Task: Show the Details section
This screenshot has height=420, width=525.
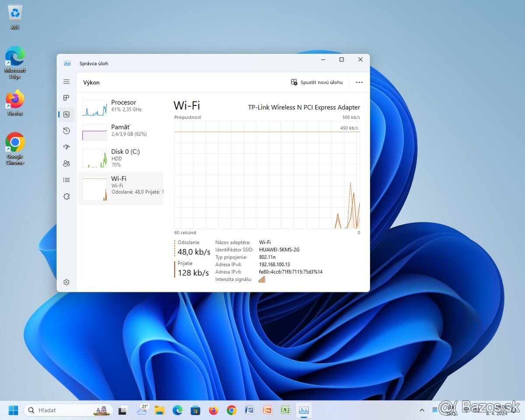Action: [x=66, y=179]
